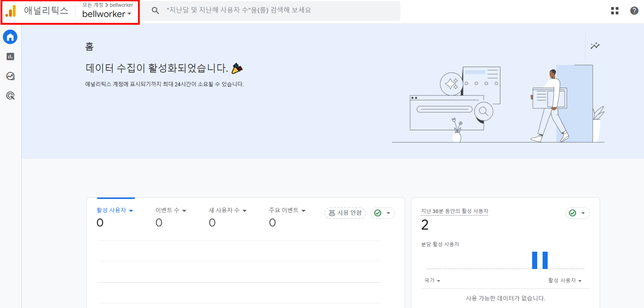Click second blue bar in per-minute chart

tap(545, 260)
